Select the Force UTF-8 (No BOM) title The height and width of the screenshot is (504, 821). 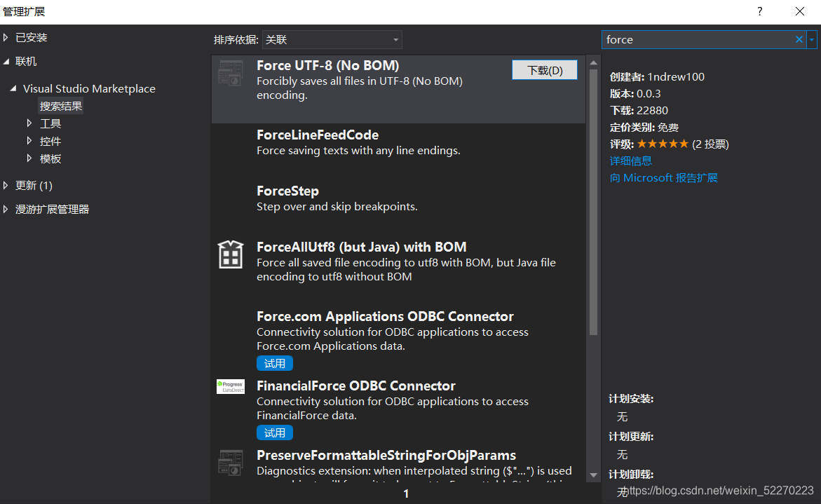(328, 65)
